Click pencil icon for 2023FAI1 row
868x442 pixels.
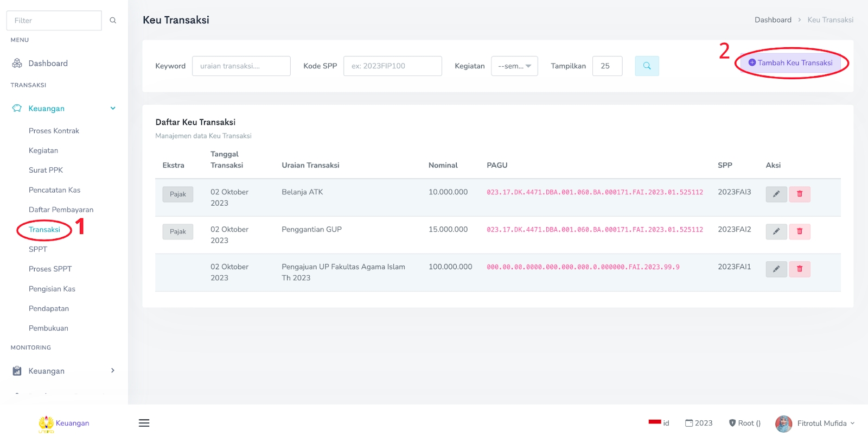pyautogui.click(x=776, y=269)
